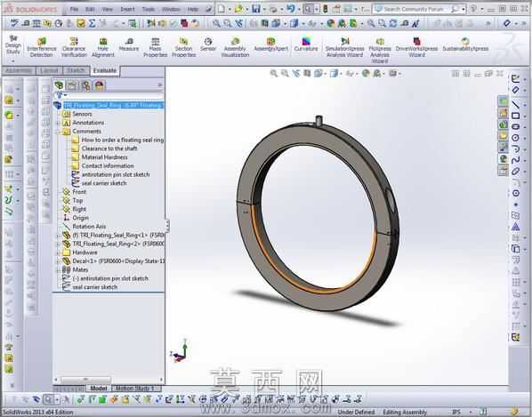Open the Insert menu
The image size is (532, 417).
click(x=127, y=10)
